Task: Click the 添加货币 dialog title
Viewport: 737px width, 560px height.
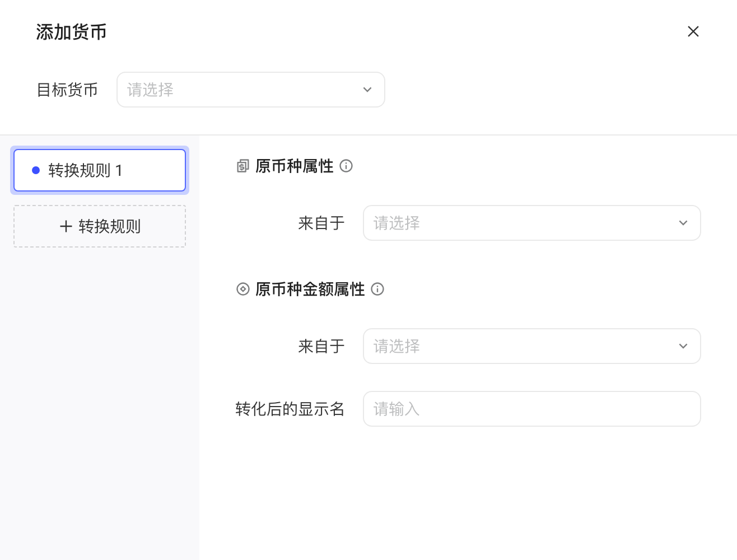Action: 72,32
